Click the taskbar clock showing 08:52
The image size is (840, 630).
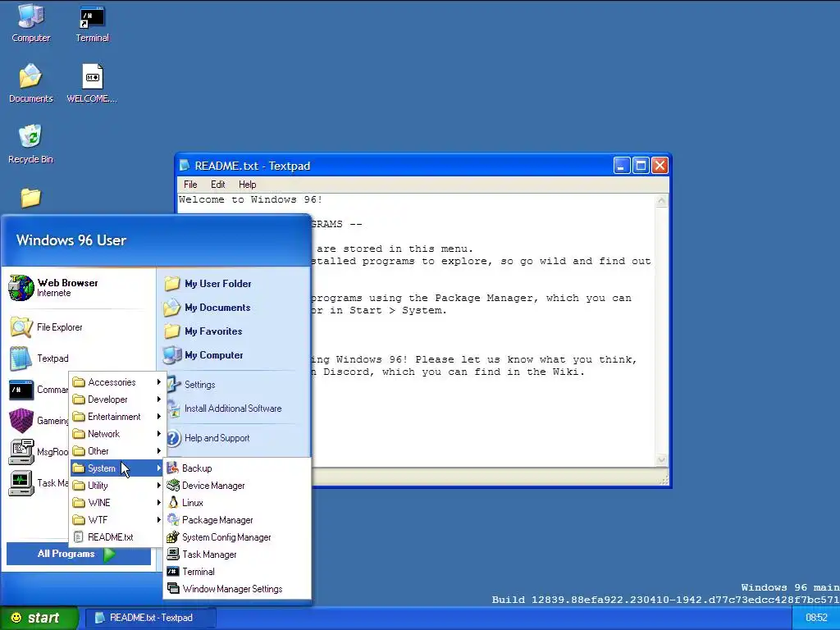(816, 618)
